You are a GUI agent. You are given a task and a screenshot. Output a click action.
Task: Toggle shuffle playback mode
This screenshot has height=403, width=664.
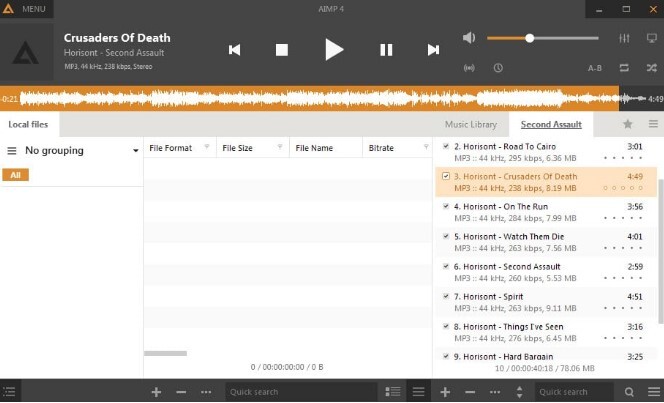coord(652,68)
